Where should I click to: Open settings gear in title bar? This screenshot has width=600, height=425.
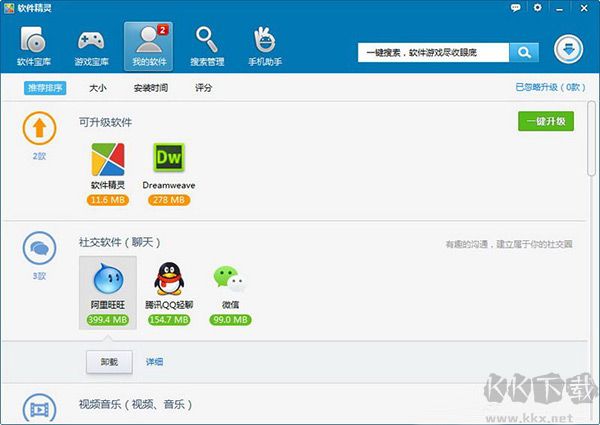pyautogui.click(x=537, y=7)
